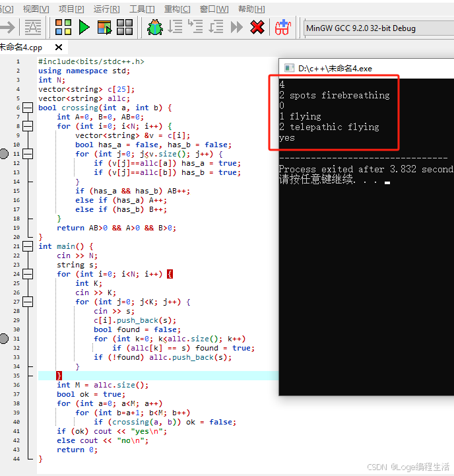Viewport: 454px width, 476px height.
Task: Click the Step Out debug icon
Action: 216,26
